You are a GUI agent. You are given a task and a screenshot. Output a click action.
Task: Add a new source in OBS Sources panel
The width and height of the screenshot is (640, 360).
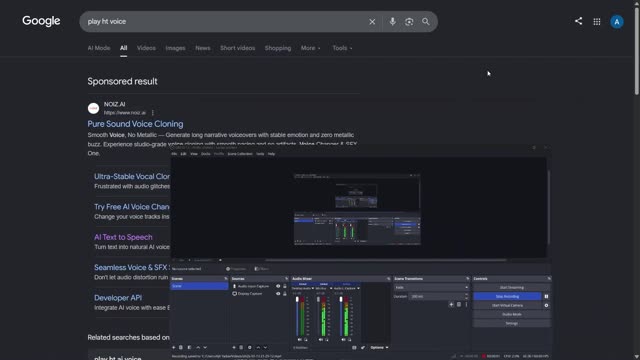[x=234, y=347]
